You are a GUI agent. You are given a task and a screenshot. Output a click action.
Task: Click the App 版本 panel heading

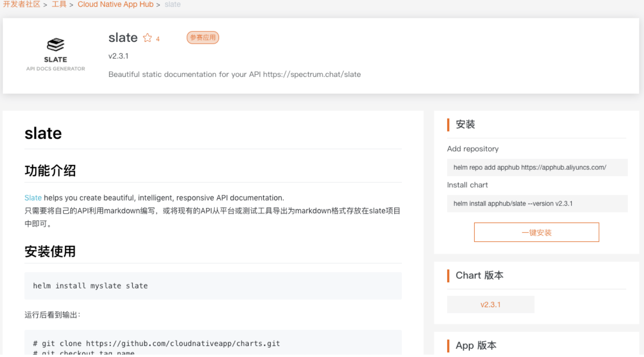[476, 345]
